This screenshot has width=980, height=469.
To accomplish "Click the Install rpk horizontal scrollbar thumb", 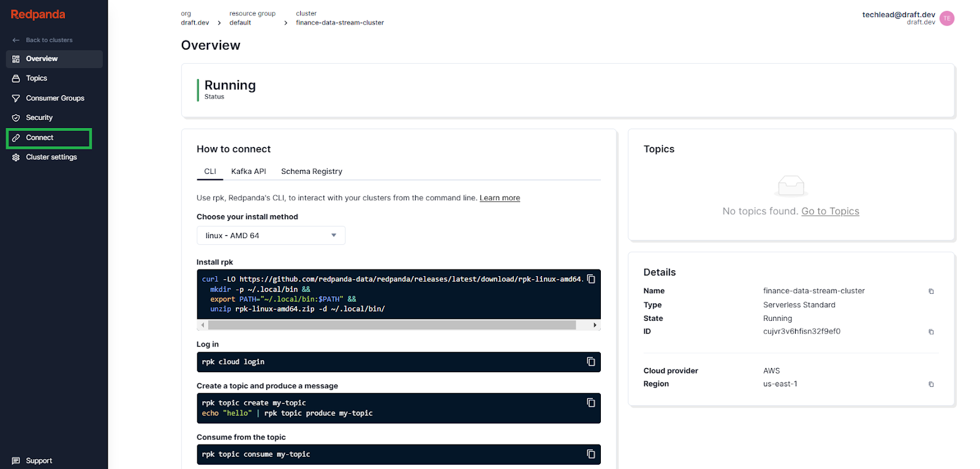I will click(x=392, y=325).
